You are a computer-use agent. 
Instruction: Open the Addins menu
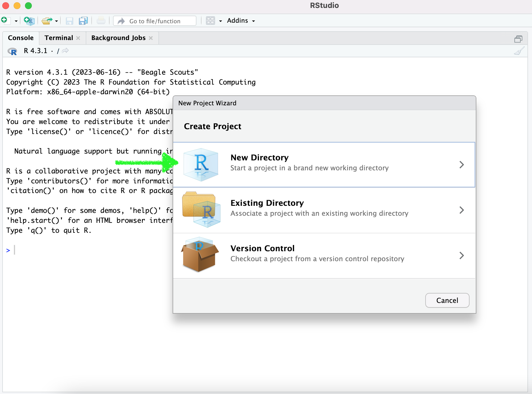pyautogui.click(x=241, y=21)
